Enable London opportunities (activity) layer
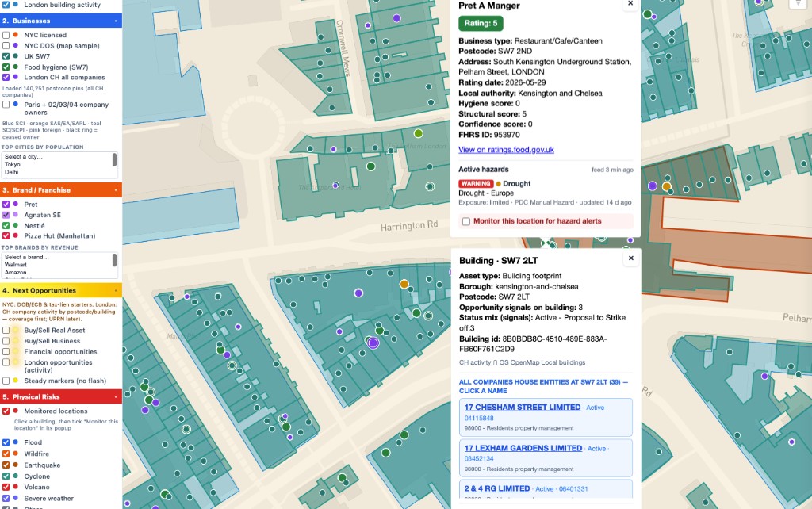Viewport: 812px width, 509px height. click(6, 362)
